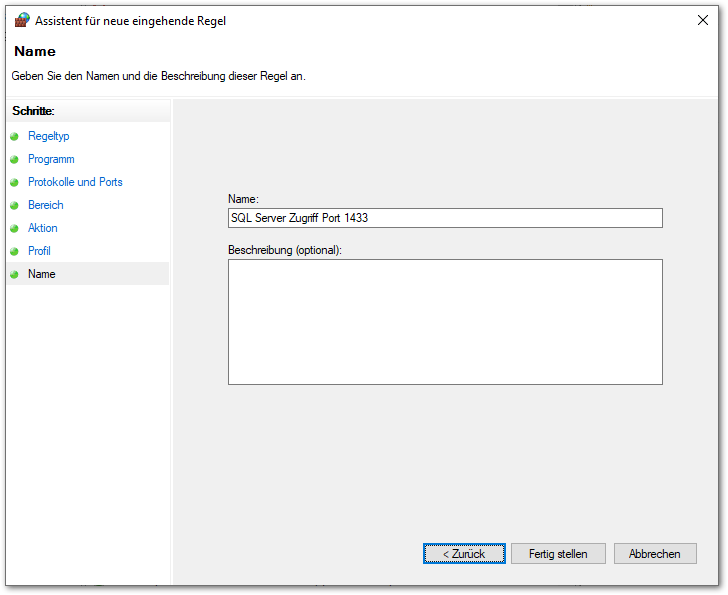Click Fertig stellen to finish the rule
The image size is (728, 595).
coord(558,553)
